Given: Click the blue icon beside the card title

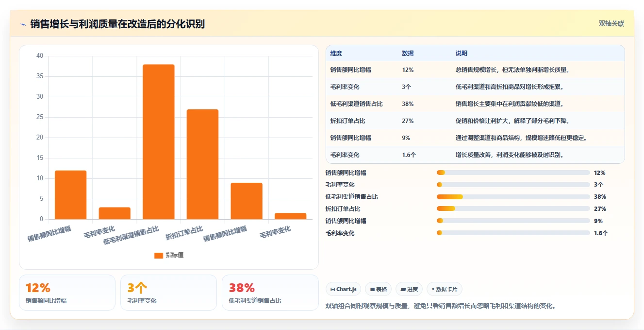Looking at the screenshot, I should pos(23,24).
